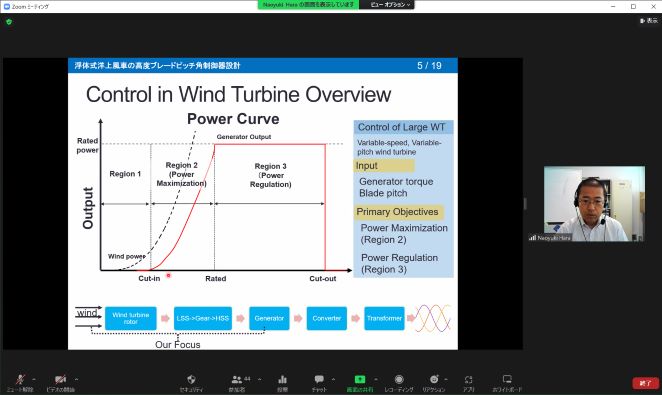This screenshot has width=662, height=395.
Task: Open the Chat bubble panel
Action: pos(319,382)
